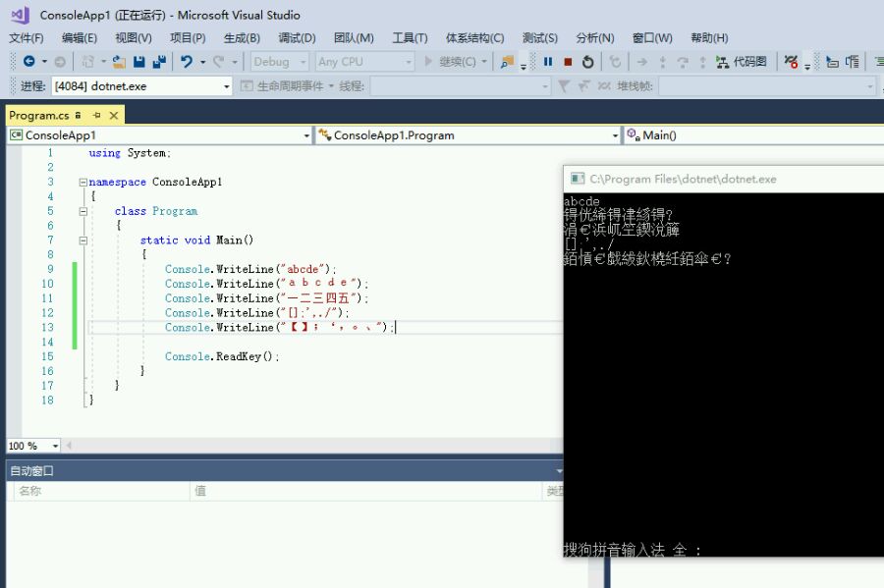Toggle the pin on the Program.cs tab
The image size is (884, 588).
pyautogui.click(x=96, y=116)
